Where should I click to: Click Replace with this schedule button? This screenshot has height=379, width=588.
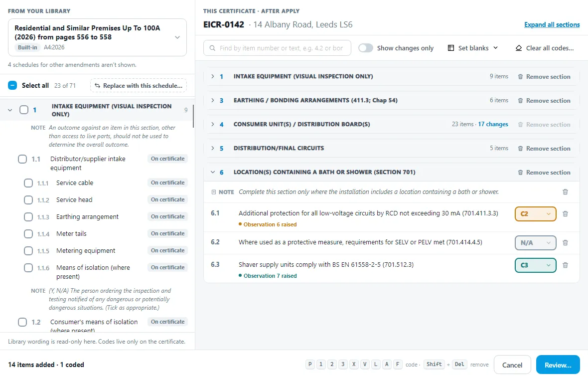pyautogui.click(x=139, y=86)
